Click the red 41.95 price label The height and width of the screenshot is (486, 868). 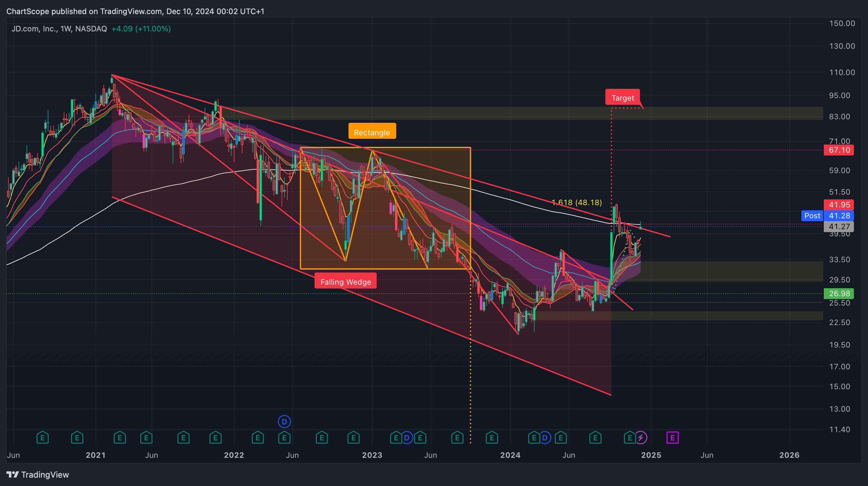point(839,205)
